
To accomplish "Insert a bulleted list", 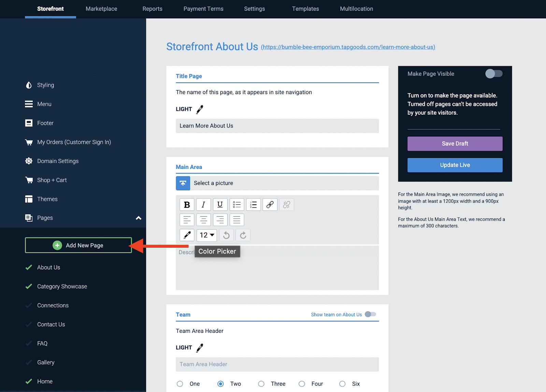I will click(237, 204).
